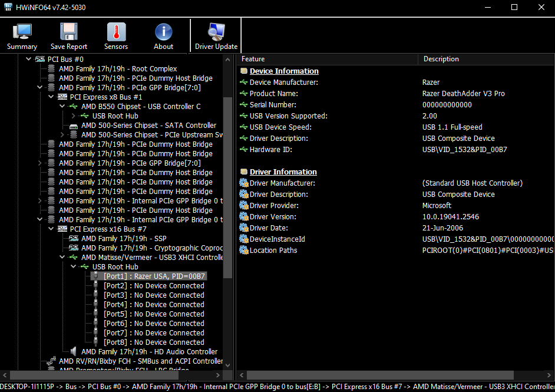The width and height of the screenshot is (555, 392).
Task: Select Port4 No Device Connected entry
Action: click(154, 305)
